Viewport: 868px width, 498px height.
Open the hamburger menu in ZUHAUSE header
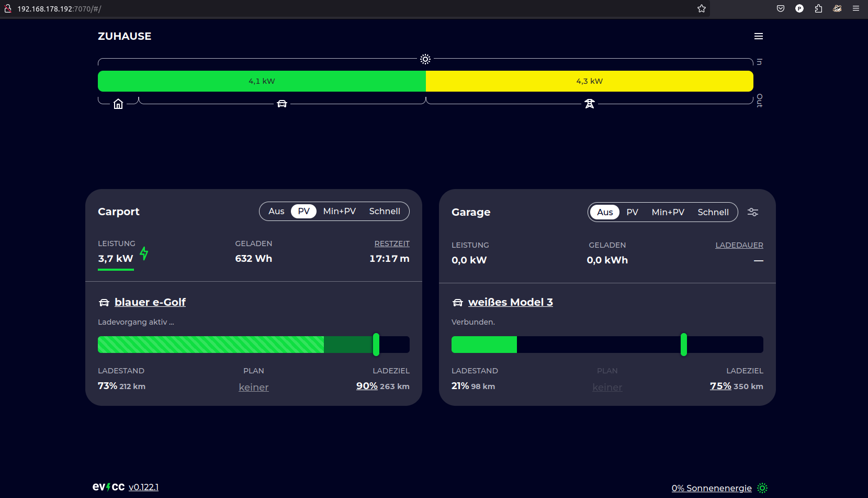758,36
